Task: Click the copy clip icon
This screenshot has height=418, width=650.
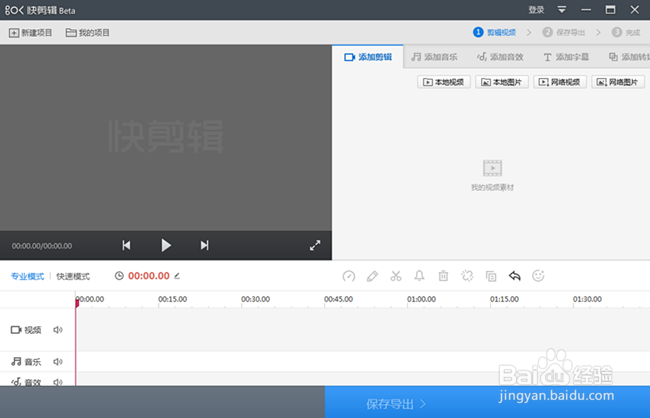Action: [x=491, y=276]
